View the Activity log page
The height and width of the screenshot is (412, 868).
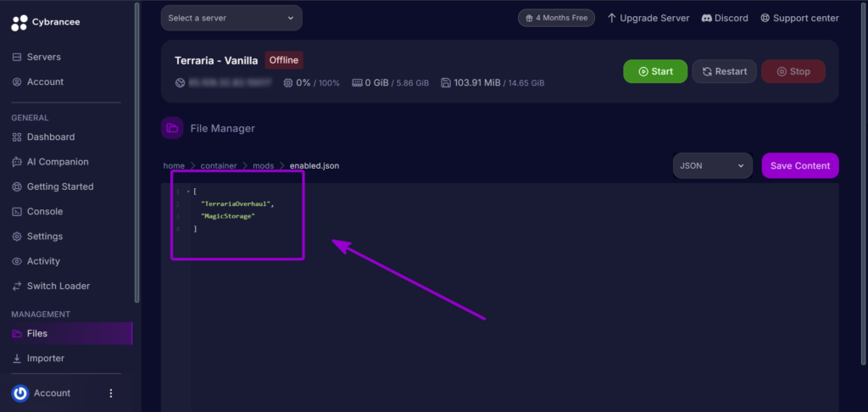coord(43,261)
